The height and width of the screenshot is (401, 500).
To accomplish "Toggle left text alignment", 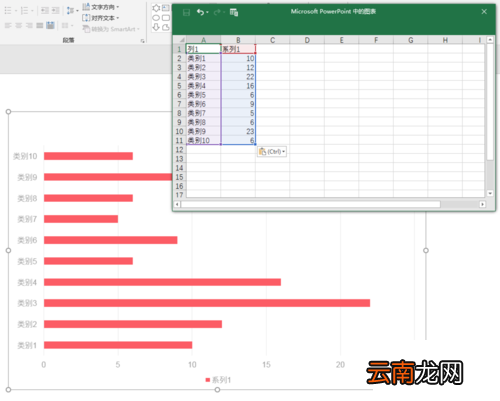I will (x=8, y=25).
